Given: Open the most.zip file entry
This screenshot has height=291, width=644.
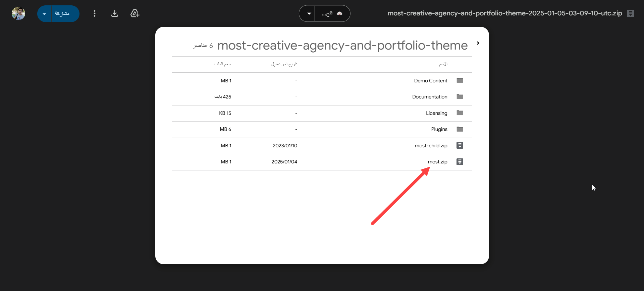Looking at the screenshot, I should 437,162.
